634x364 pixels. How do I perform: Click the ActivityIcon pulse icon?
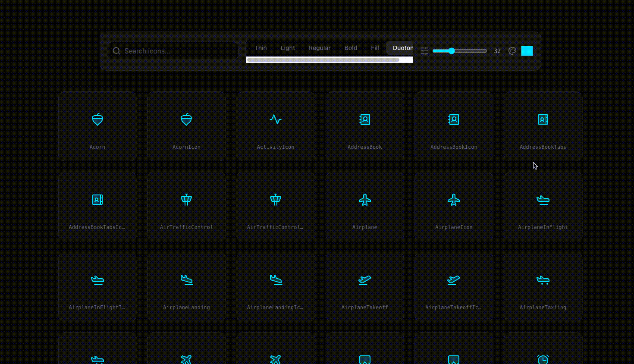point(276,119)
